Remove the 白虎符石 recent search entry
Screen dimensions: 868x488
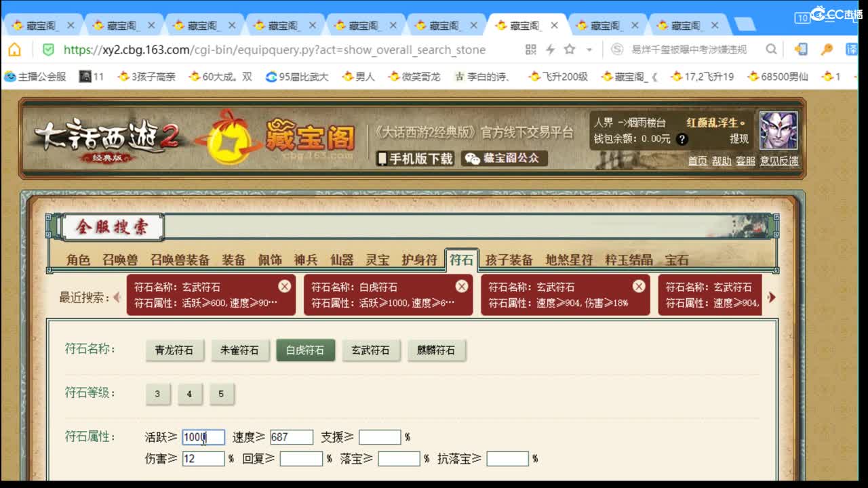461,286
